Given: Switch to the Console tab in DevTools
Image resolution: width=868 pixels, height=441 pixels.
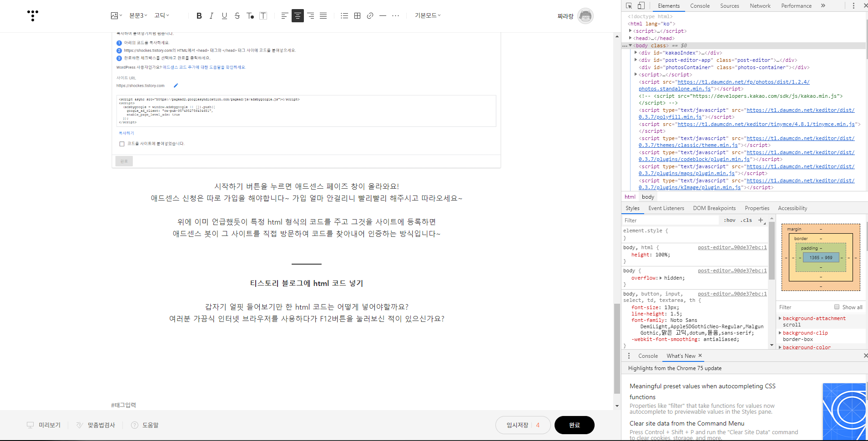Looking at the screenshot, I should (700, 6).
